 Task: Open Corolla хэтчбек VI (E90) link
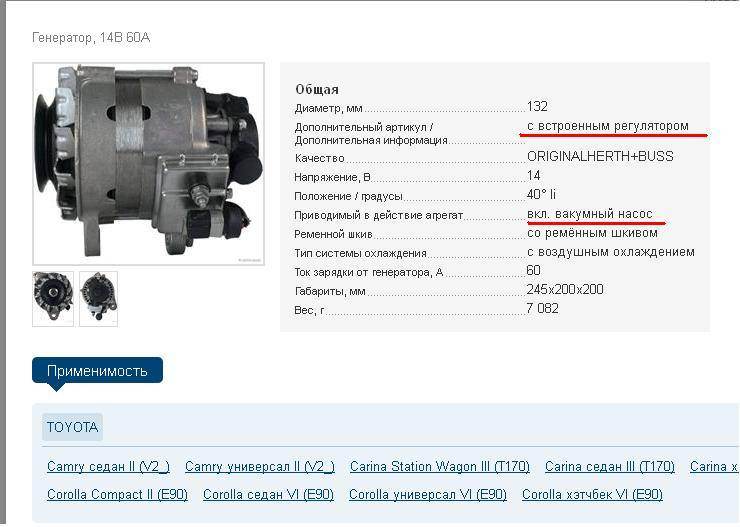click(592, 495)
